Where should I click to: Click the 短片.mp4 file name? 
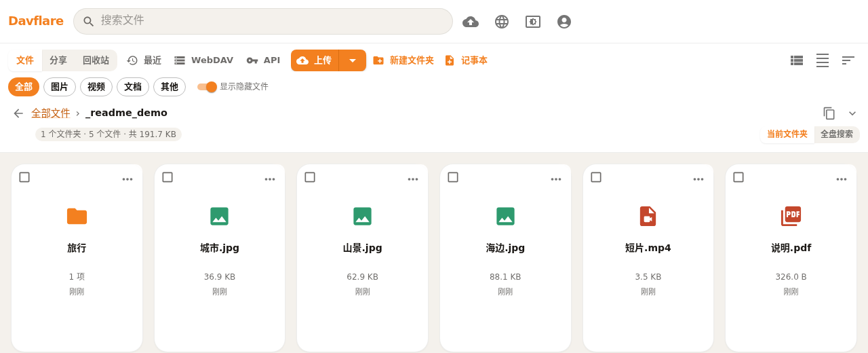[648, 248]
